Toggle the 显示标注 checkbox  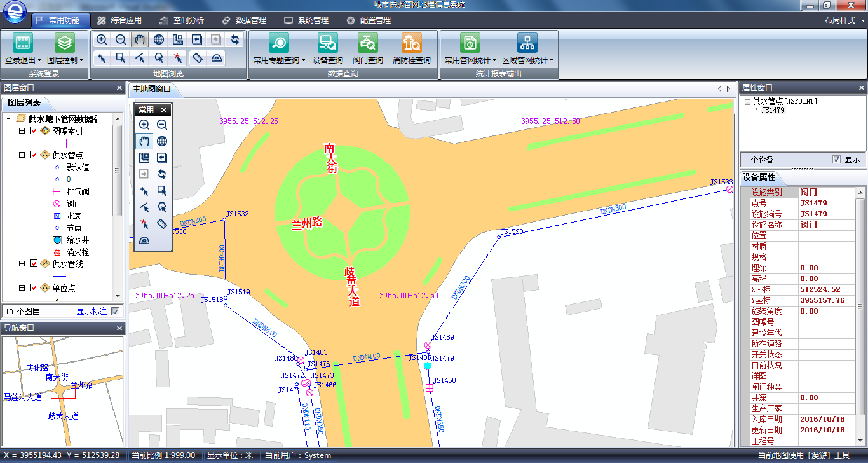click(115, 312)
